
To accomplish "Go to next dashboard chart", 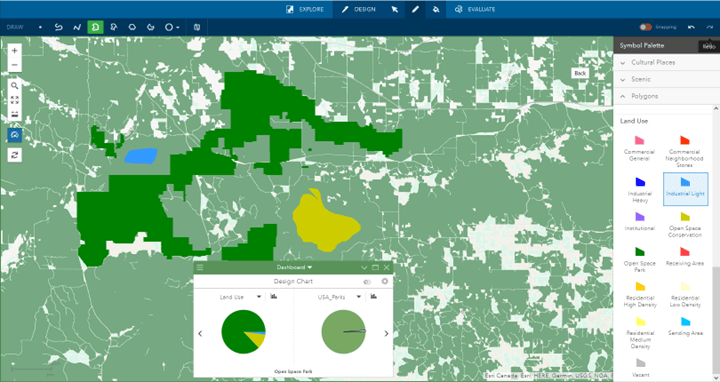I will coord(386,334).
